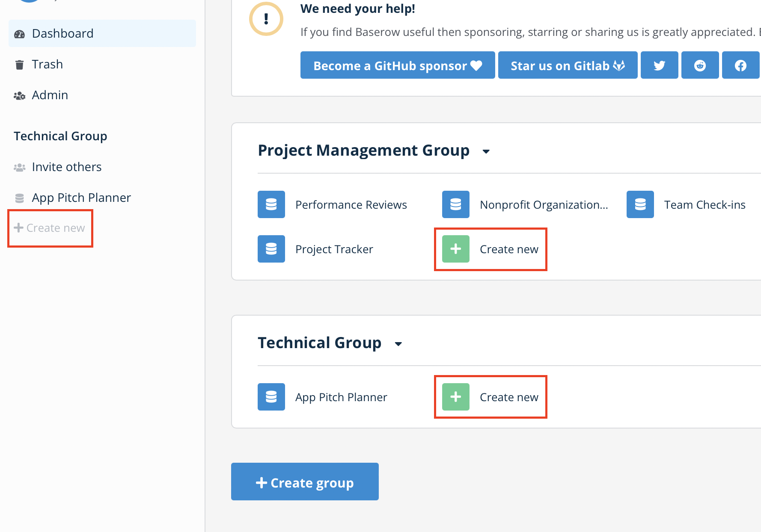This screenshot has height=532, width=761.
Task: Click the Reddit share icon button
Action: (700, 65)
